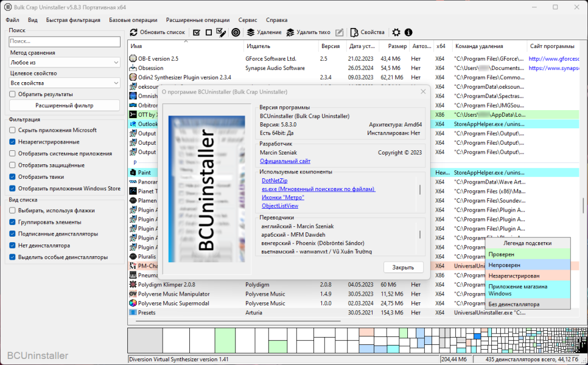Open settings gear icon in toolbar
This screenshot has width=588, height=365.
[396, 33]
